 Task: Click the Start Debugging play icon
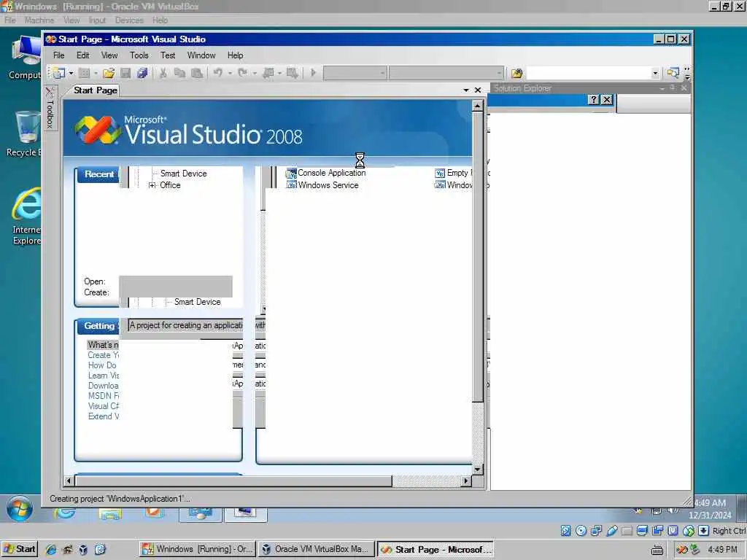click(313, 73)
